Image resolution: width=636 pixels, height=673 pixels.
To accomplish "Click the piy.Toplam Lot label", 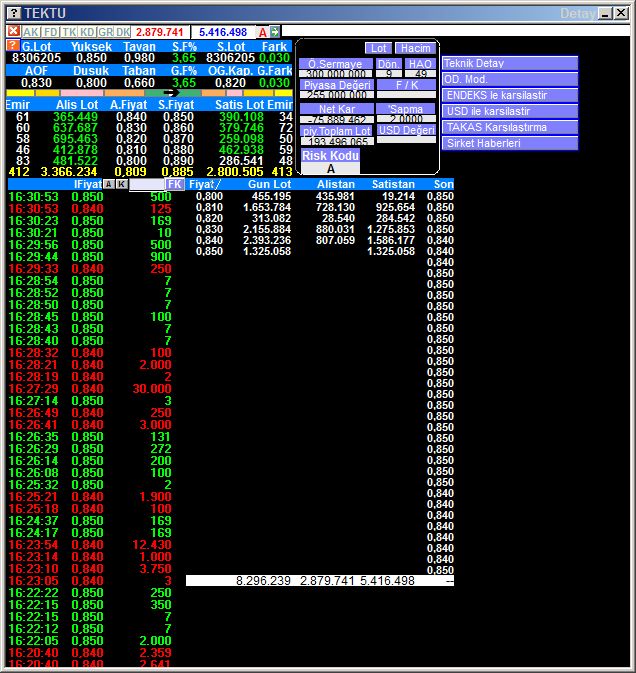I will [337, 131].
